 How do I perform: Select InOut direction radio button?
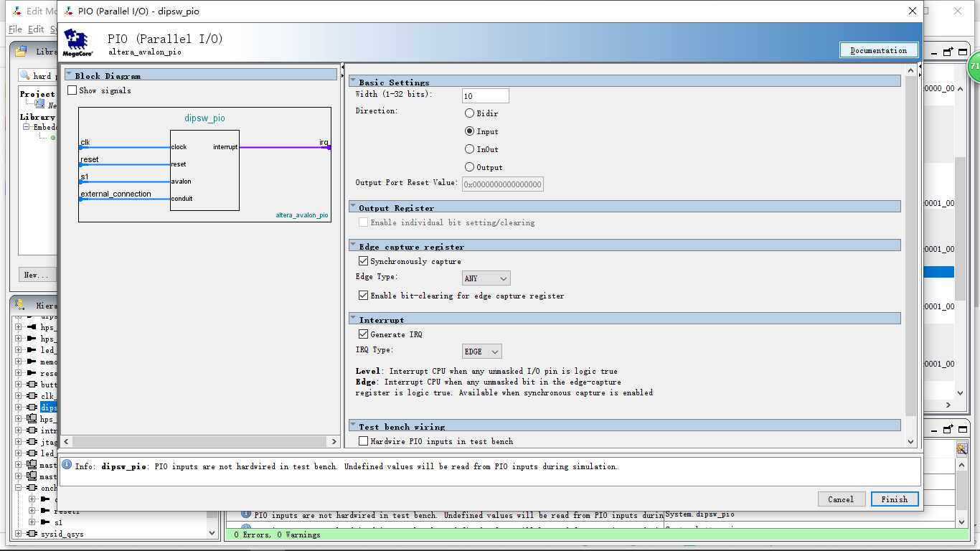point(469,149)
